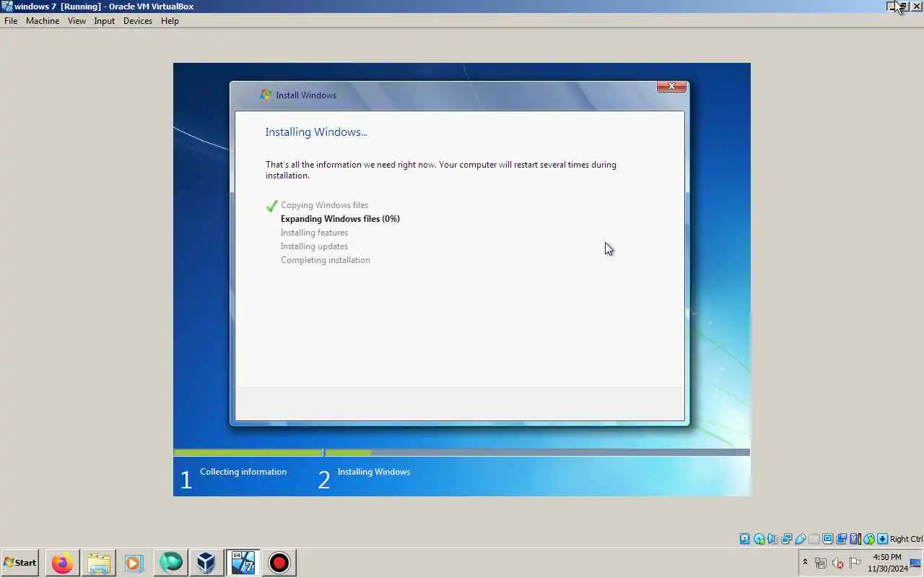Click the green round app taskbar icon

tap(170, 562)
